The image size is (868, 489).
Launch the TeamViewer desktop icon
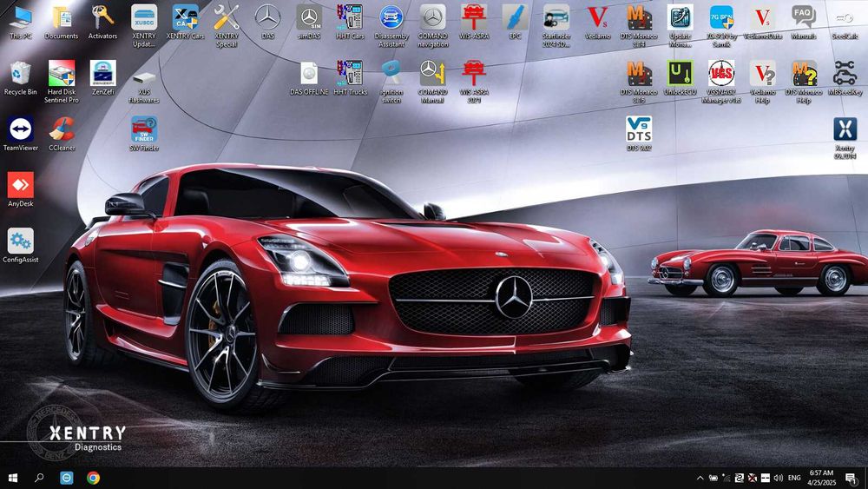[21, 134]
